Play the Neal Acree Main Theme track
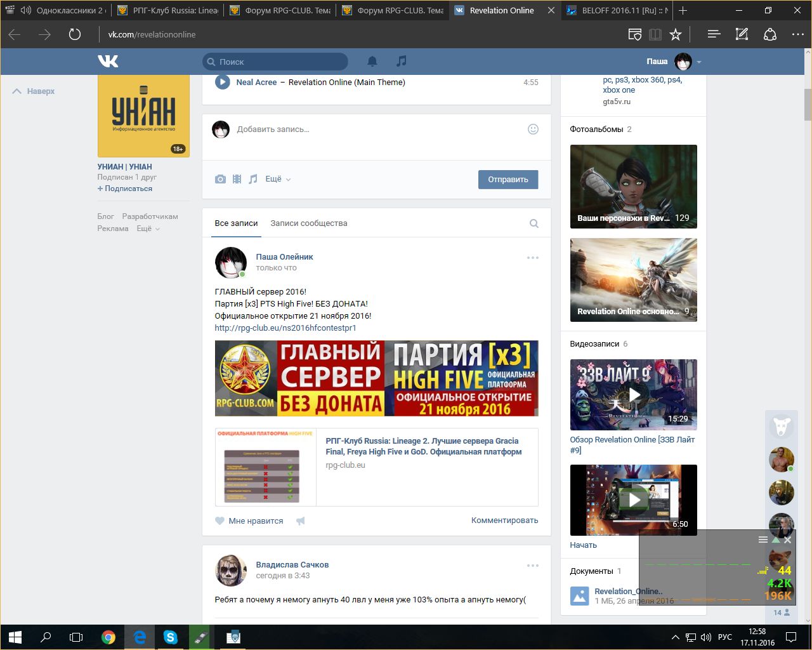Screen dimensions: 812x650 pyautogui.click(x=222, y=82)
